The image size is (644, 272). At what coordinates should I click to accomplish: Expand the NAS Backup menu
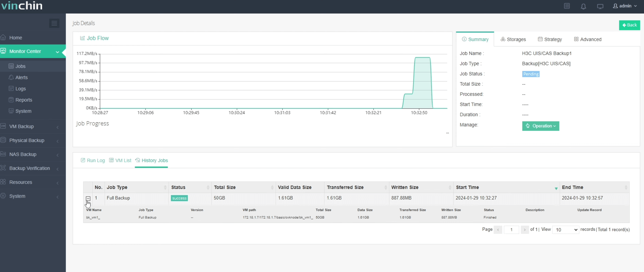pos(33,154)
